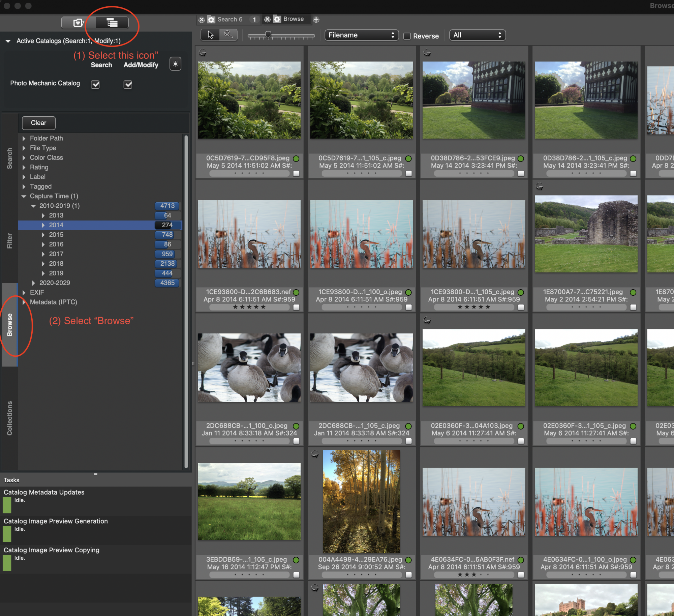The image size is (674, 616).
Task: Toggle the Reverse sort checkbox
Action: tap(407, 36)
